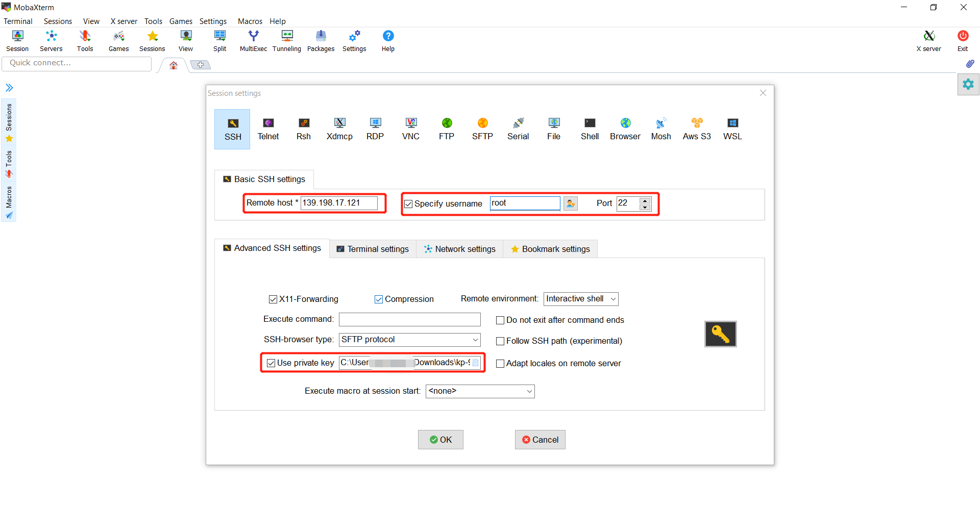Open the Macros menu
The image size is (980, 510).
pyautogui.click(x=250, y=21)
